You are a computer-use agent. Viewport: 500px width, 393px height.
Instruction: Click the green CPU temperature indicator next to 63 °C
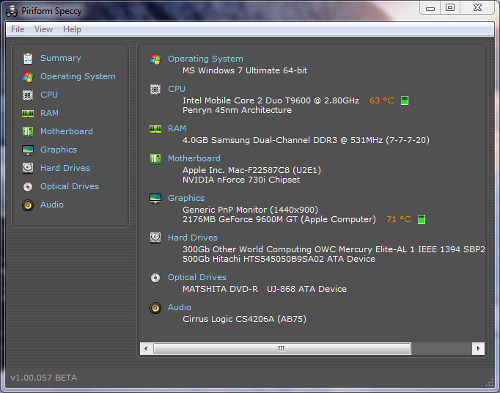(405, 100)
